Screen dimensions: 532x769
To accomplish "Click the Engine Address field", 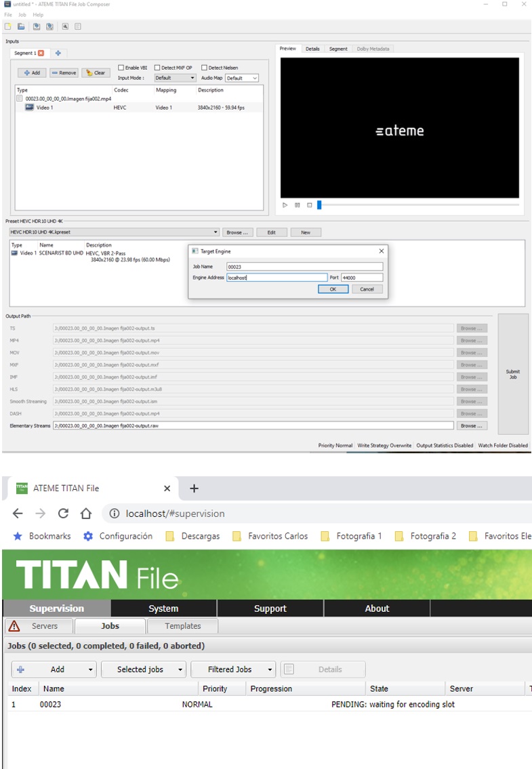I will tap(277, 278).
